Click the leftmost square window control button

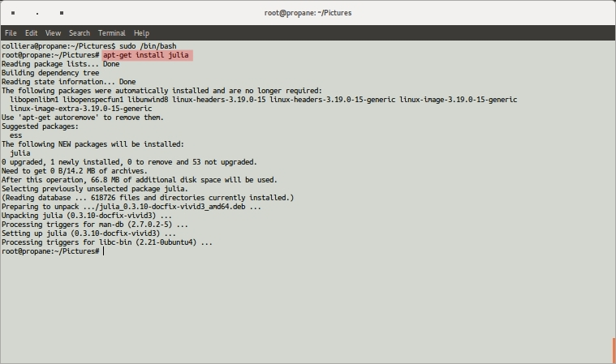pos(14,14)
